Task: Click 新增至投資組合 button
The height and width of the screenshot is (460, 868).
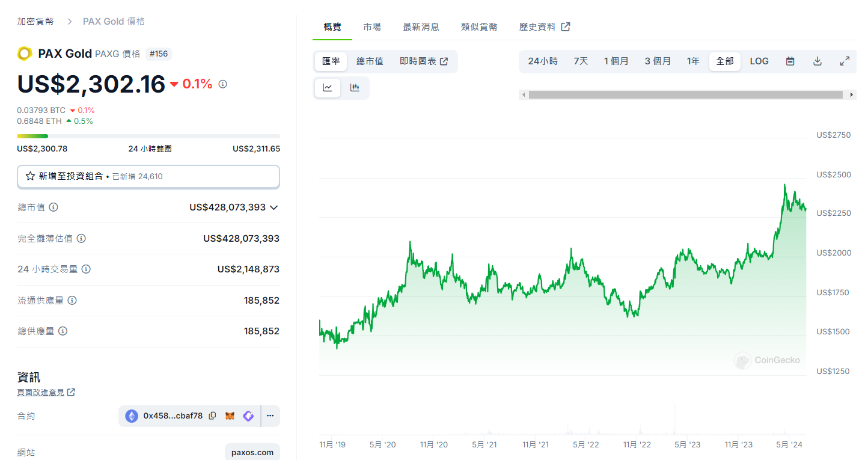Action: pyautogui.click(x=148, y=177)
